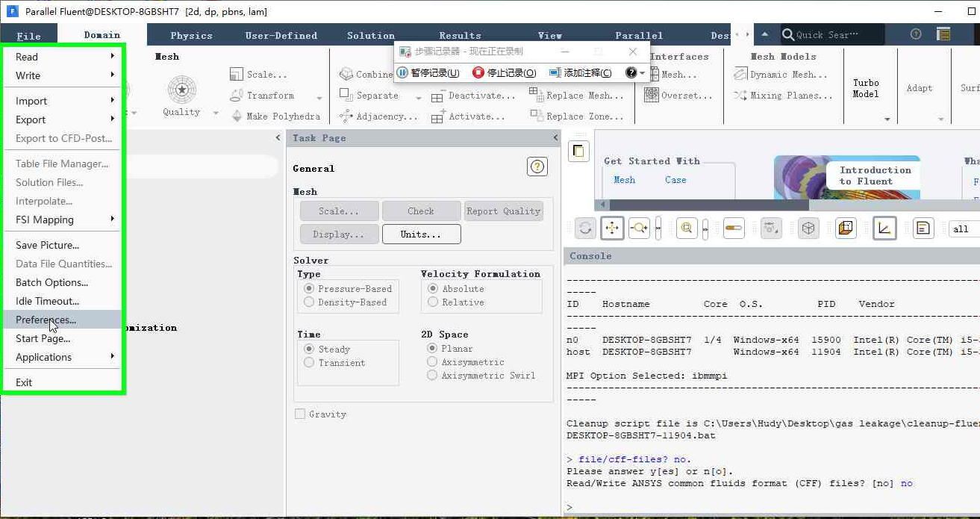Viewport: 980px width, 519px height.
Task: Click the probe ruler toolbar icon
Action: pyautogui.click(x=734, y=229)
